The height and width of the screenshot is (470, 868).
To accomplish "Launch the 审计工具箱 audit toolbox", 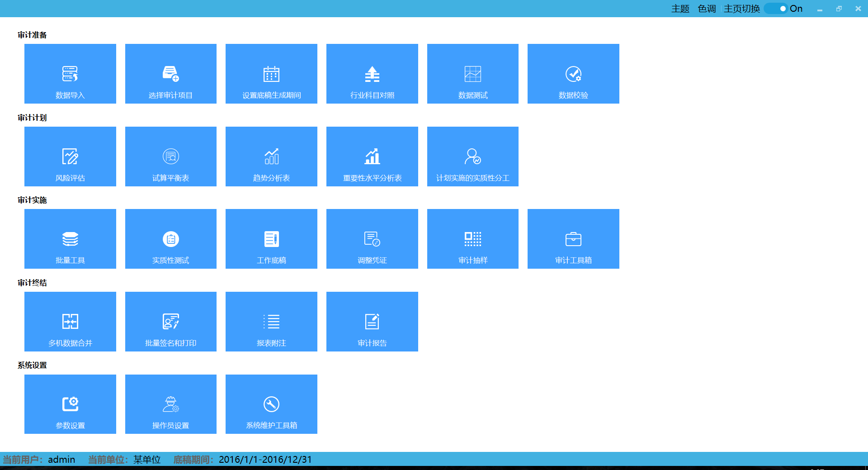I will click(573, 239).
